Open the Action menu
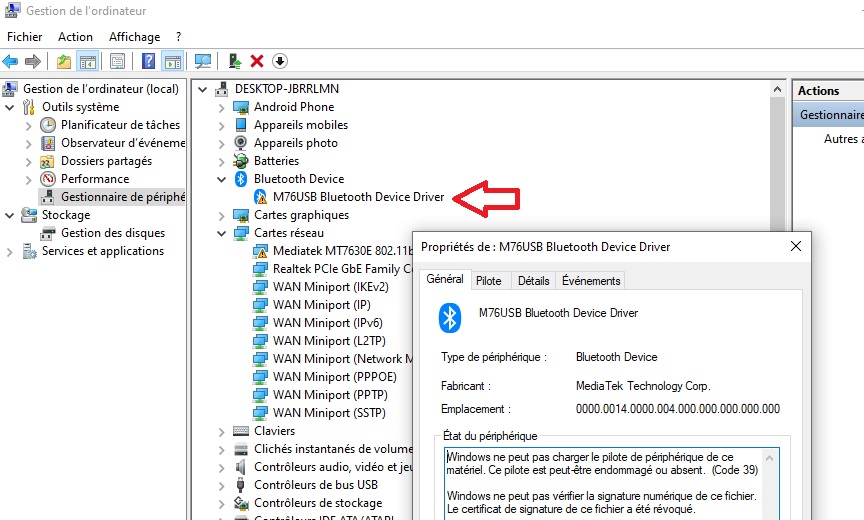This screenshot has height=520, width=864. [x=75, y=37]
